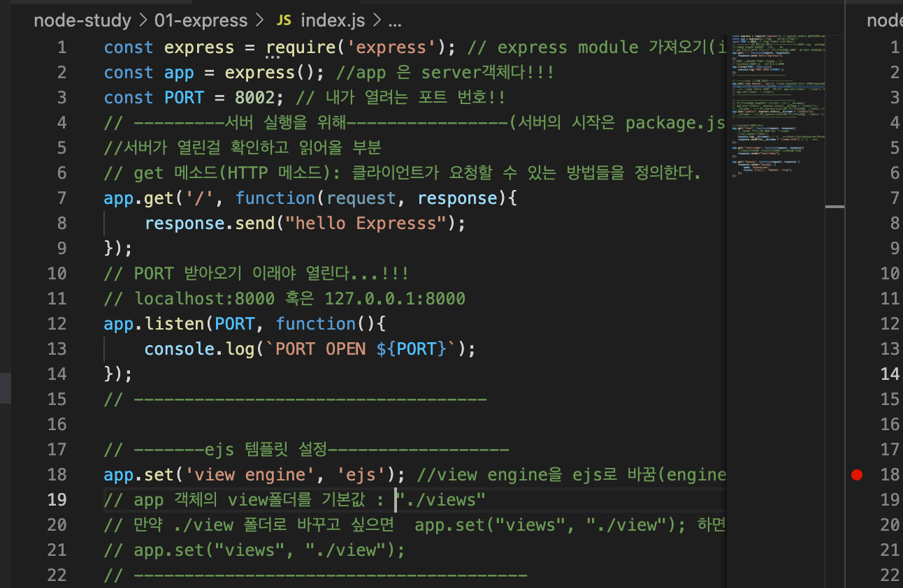The height and width of the screenshot is (588, 903).
Task: Toggle the red breakpoint on line 18
Action: [x=858, y=474]
